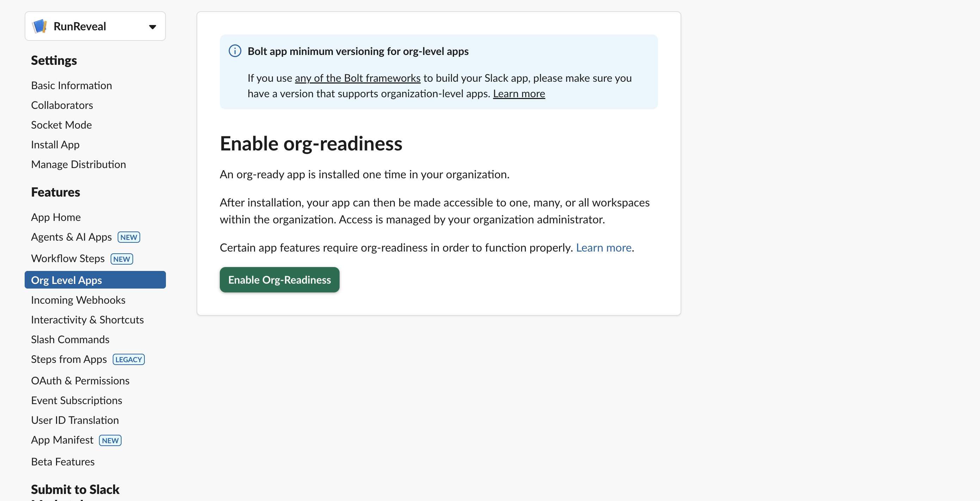980x501 pixels.
Task: Open Manage Distribution
Action: tap(78, 164)
